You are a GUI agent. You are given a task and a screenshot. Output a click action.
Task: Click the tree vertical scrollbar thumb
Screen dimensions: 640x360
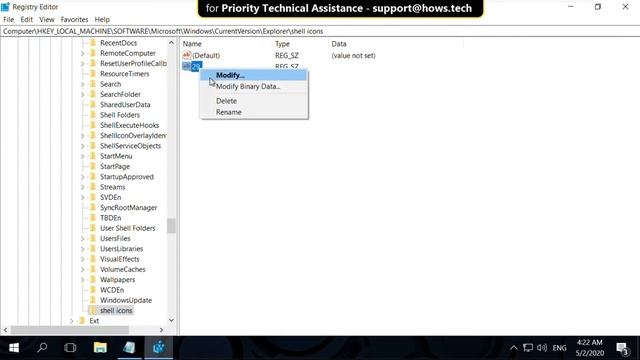pos(171,226)
